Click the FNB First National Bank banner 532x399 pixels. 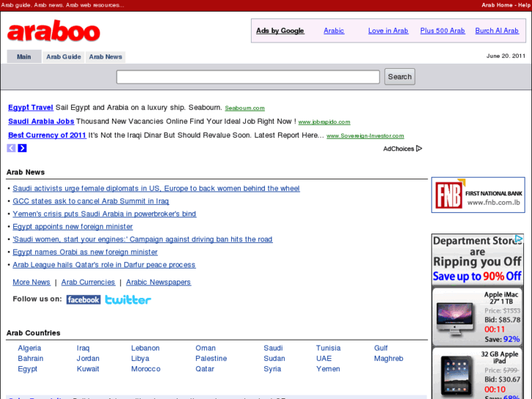478,195
